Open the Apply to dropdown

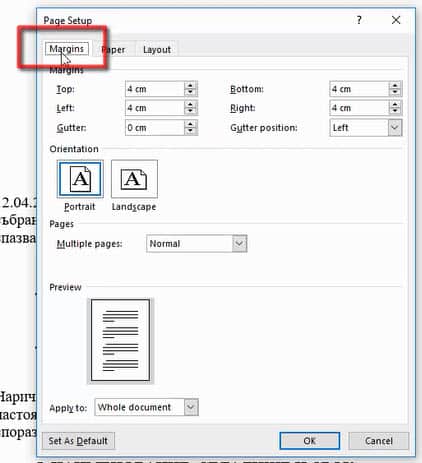click(x=191, y=407)
